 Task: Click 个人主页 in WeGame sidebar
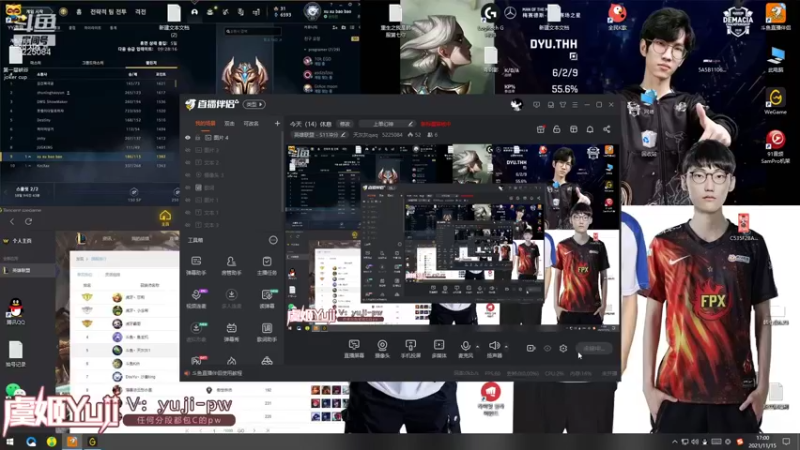click(22, 241)
